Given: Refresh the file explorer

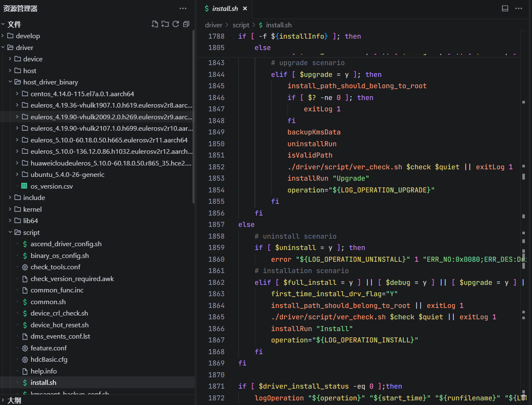Looking at the screenshot, I should click(x=176, y=24).
